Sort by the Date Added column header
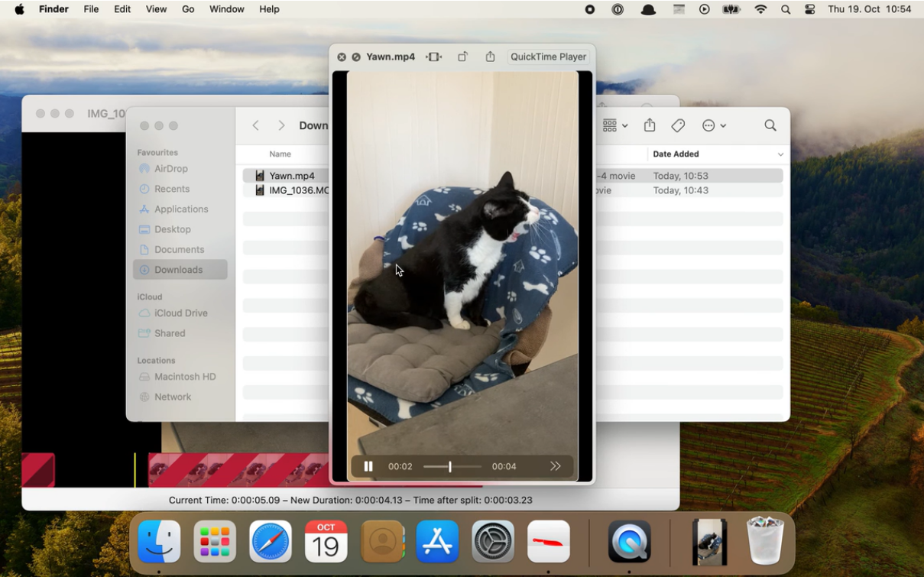Image resolution: width=924 pixels, height=577 pixels. [676, 154]
